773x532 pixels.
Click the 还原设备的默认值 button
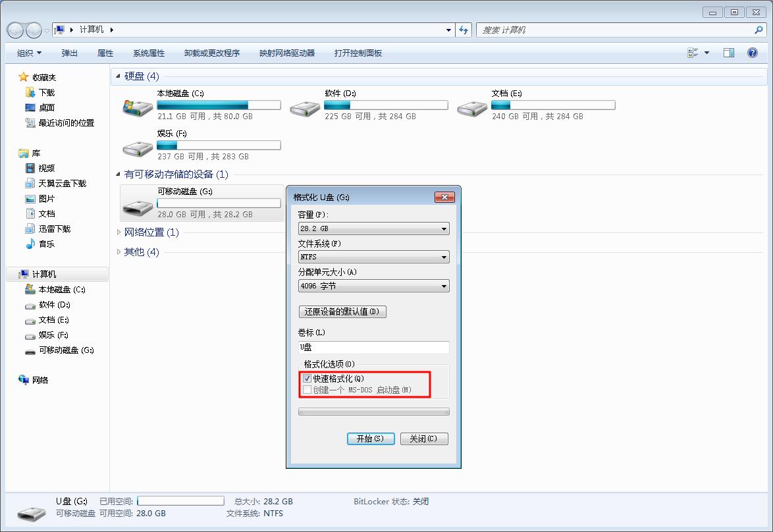coord(342,311)
